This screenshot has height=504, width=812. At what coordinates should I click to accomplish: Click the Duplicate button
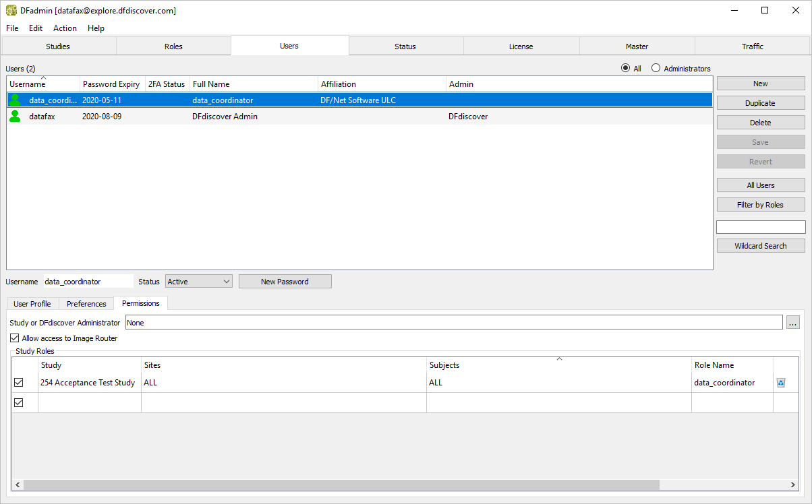[760, 103]
